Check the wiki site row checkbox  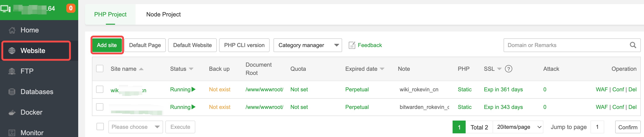click(x=100, y=89)
